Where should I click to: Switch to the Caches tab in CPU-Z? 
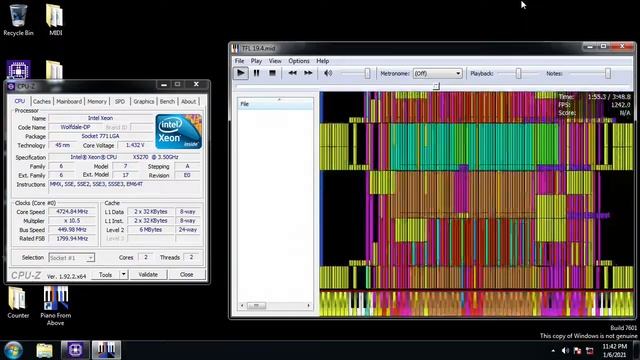coord(42,102)
